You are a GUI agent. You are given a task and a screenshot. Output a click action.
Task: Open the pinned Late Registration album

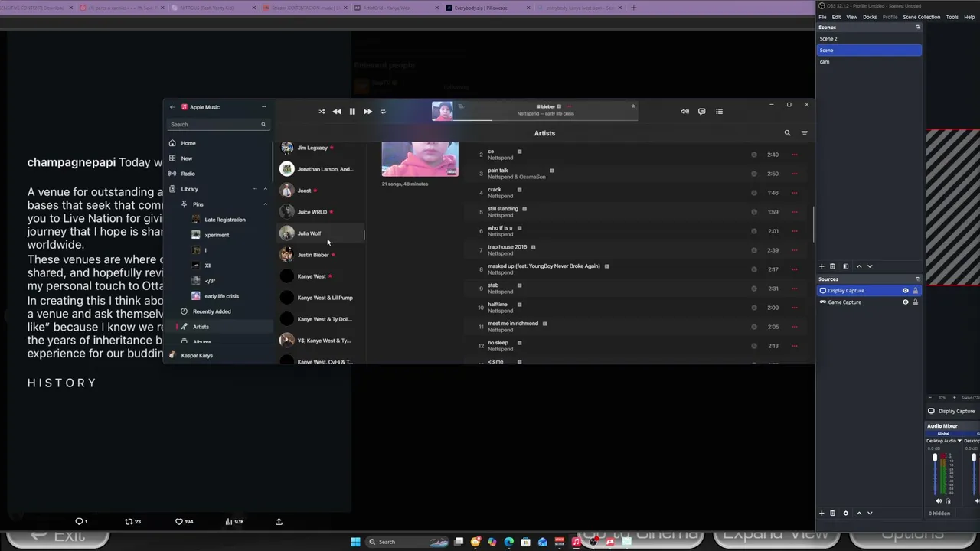tap(225, 220)
